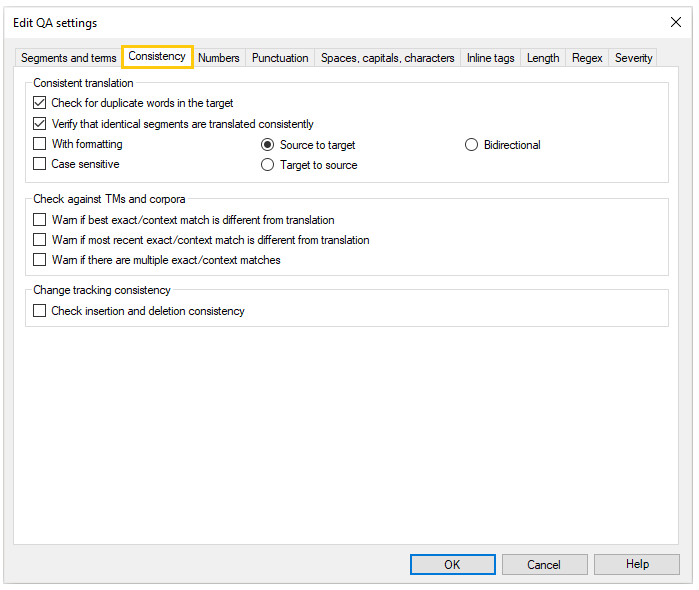699x590 pixels.
Task: Select the Spaces, capitals, characters tab
Action: 387,58
